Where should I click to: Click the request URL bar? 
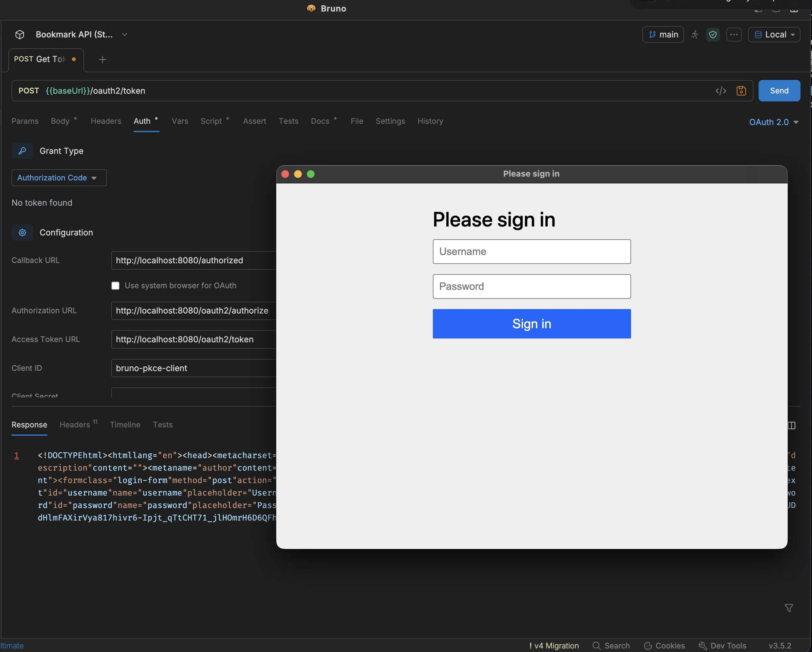(382, 91)
